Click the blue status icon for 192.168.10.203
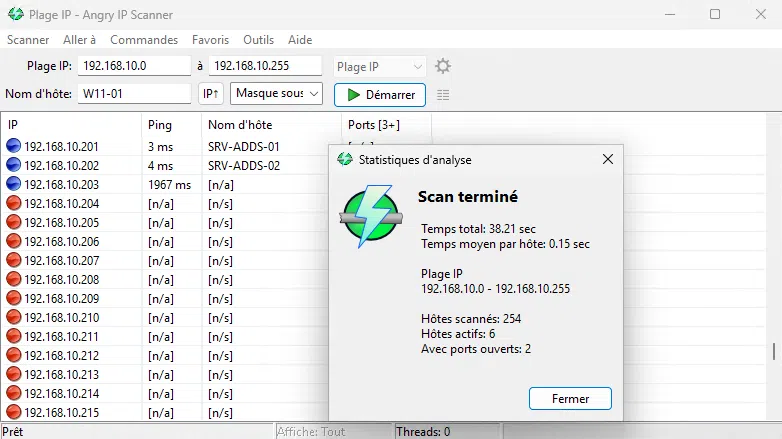 (14, 184)
